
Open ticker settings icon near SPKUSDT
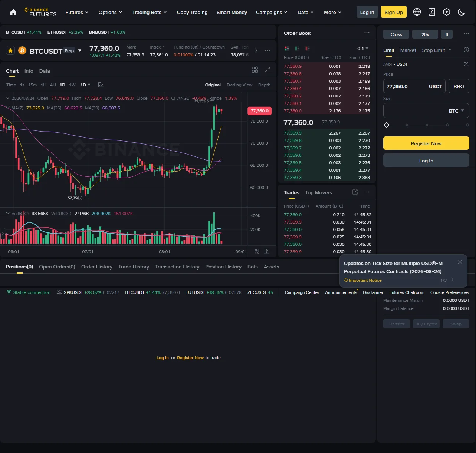click(59, 292)
